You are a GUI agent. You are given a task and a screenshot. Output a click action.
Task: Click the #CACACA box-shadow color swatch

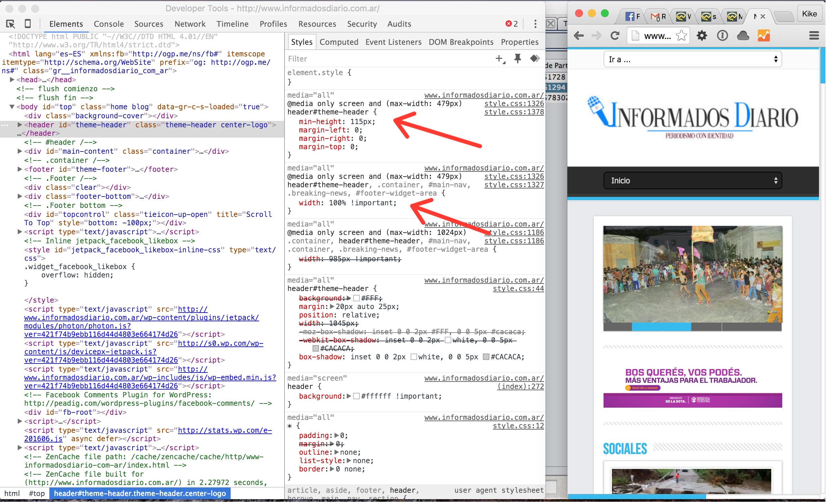(485, 357)
